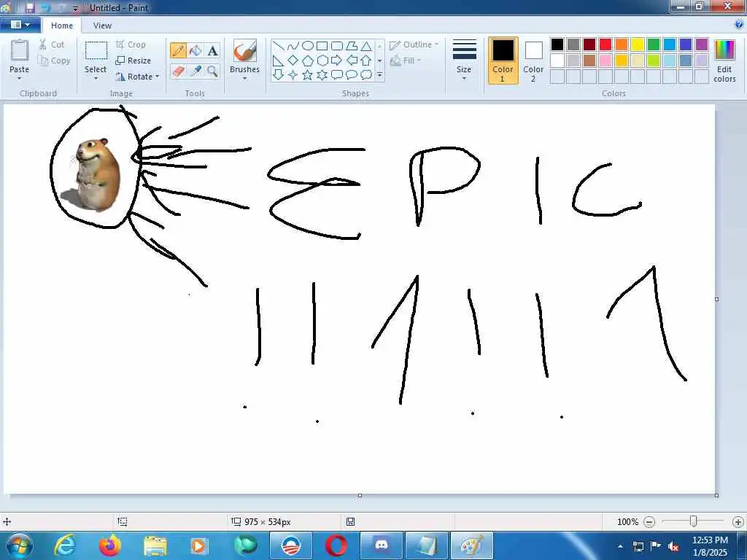Image resolution: width=747 pixels, height=560 pixels.
Task: Choose the Curve shape
Action: click(293, 46)
